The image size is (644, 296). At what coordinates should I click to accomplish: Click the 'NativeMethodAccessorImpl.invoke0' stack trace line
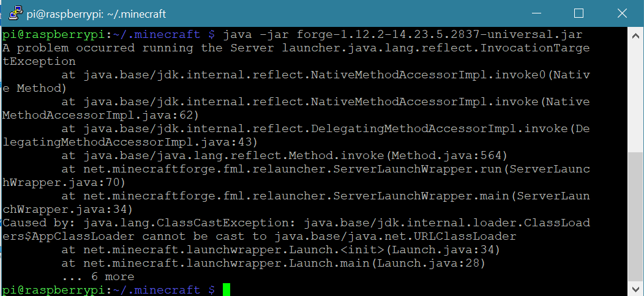pyautogui.click(x=325, y=75)
